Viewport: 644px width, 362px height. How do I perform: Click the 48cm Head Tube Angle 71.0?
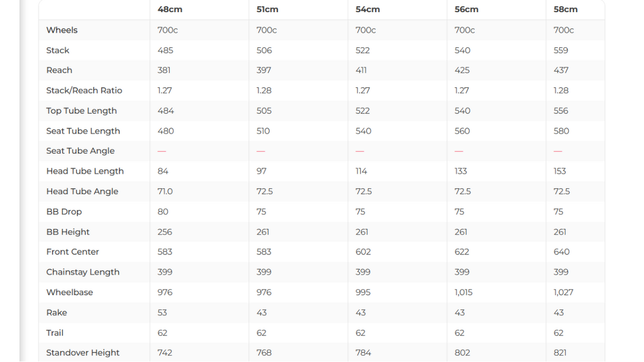165,191
